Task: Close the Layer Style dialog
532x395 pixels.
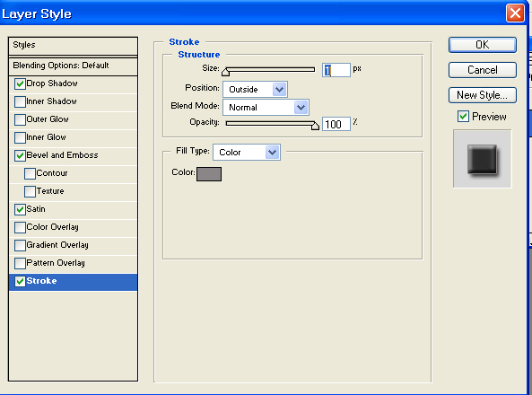Action: 515,13
